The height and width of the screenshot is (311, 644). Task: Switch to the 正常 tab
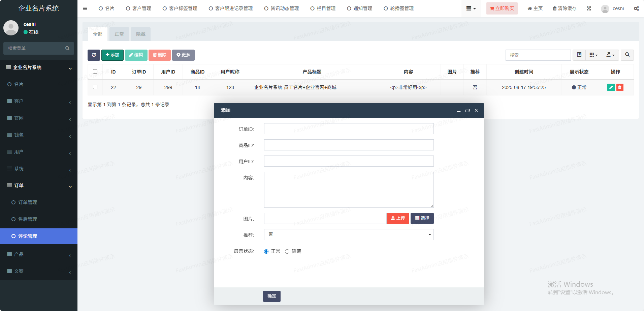[119, 34]
